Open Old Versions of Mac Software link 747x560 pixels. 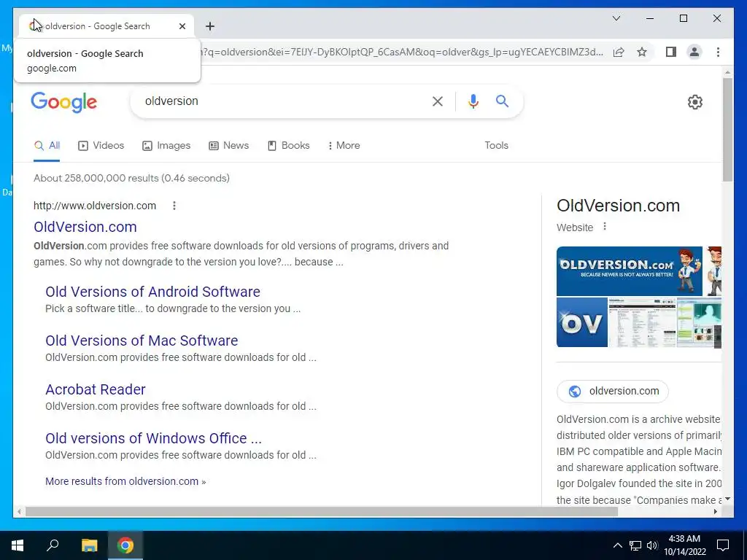tap(142, 341)
